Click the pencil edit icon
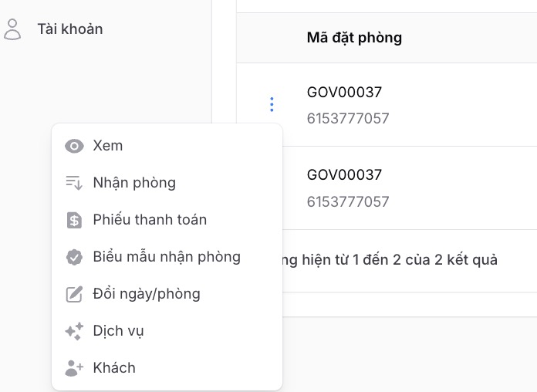The width and height of the screenshot is (537, 392). tap(74, 294)
